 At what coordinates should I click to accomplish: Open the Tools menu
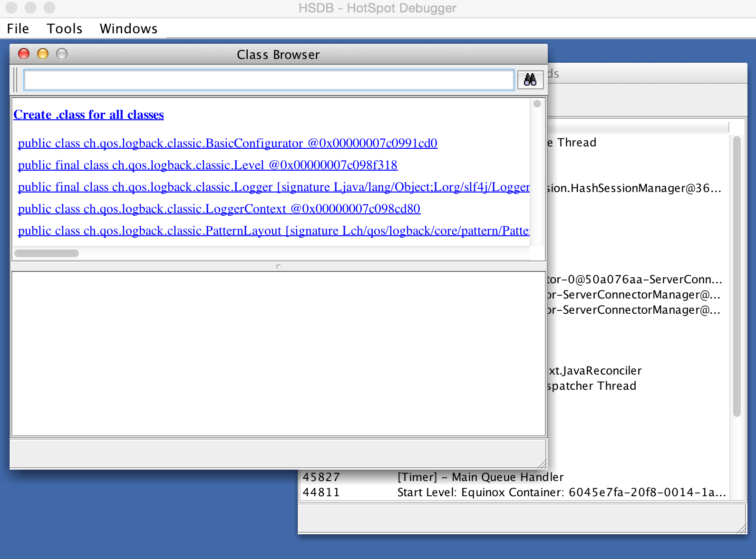[65, 29]
